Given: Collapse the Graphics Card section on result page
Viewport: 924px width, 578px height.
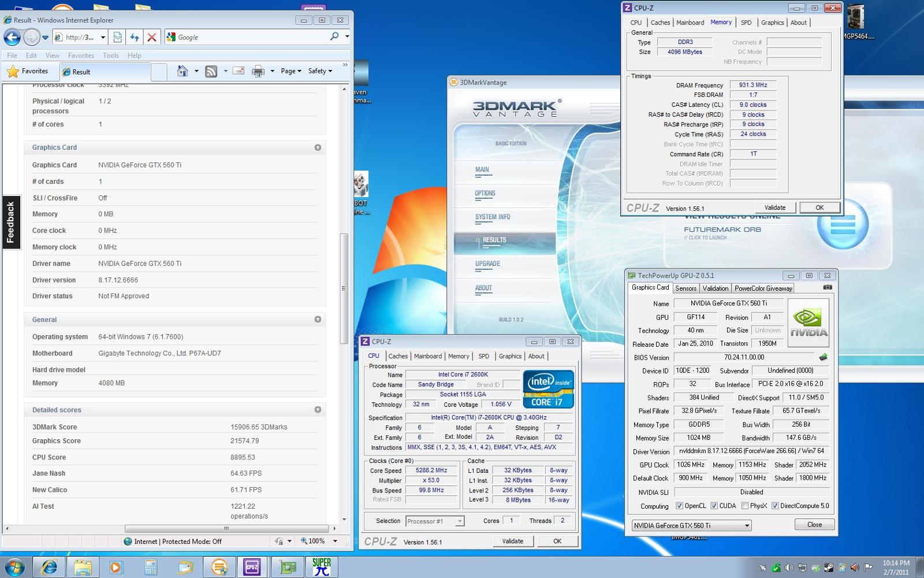Looking at the screenshot, I should (318, 147).
